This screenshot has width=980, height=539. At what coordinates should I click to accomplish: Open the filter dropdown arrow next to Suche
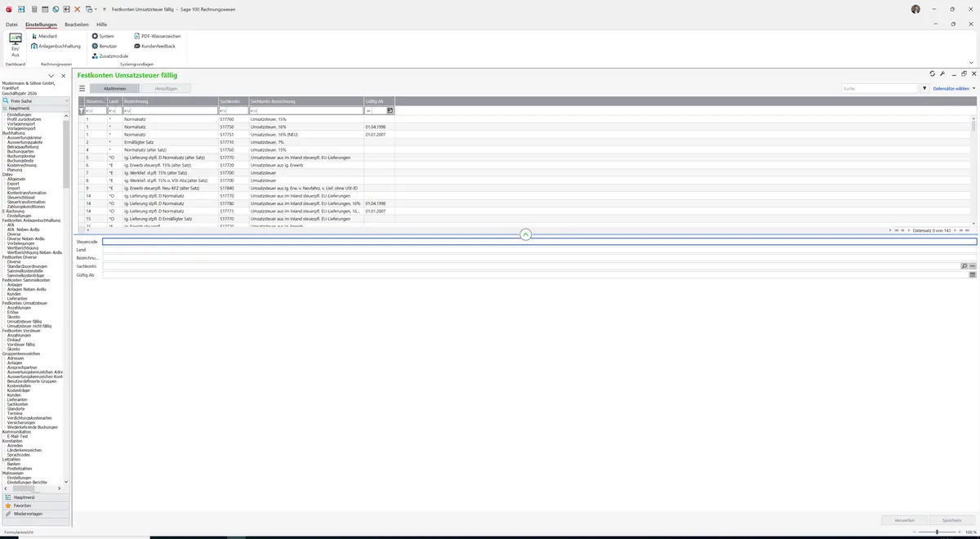924,88
